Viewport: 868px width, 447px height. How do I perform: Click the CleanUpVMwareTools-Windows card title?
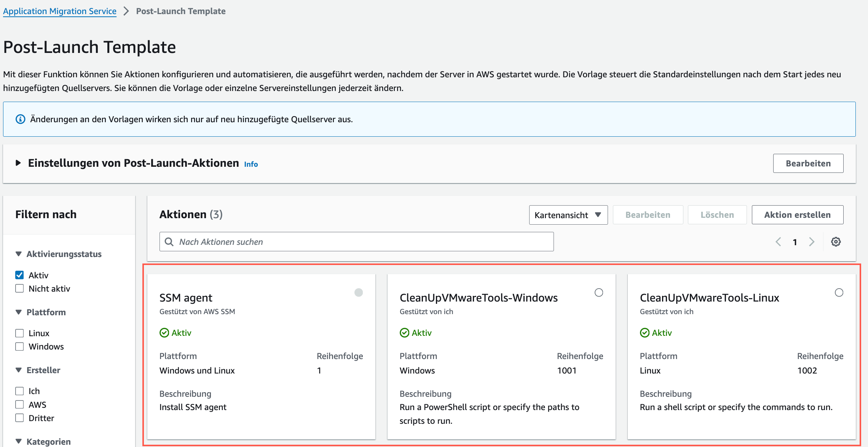click(479, 298)
